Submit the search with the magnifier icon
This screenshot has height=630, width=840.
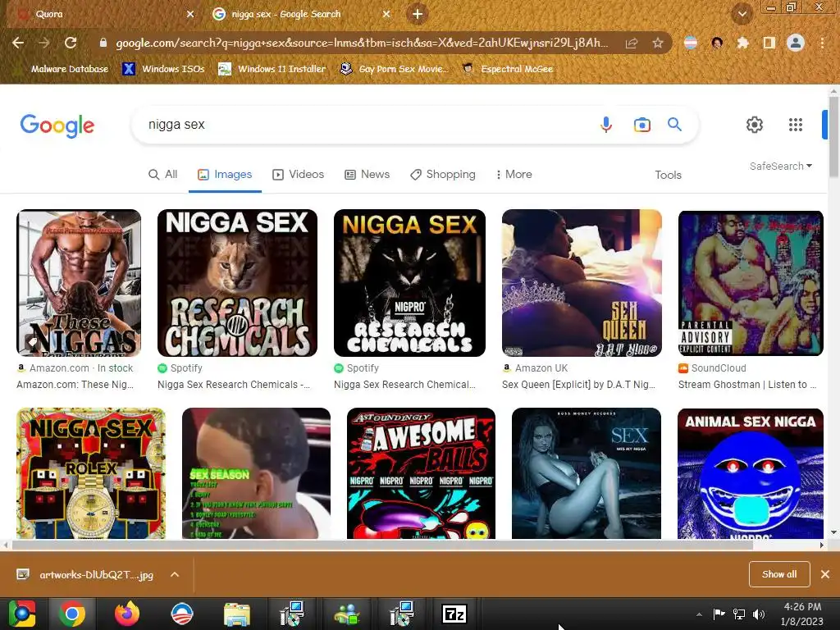click(674, 125)
